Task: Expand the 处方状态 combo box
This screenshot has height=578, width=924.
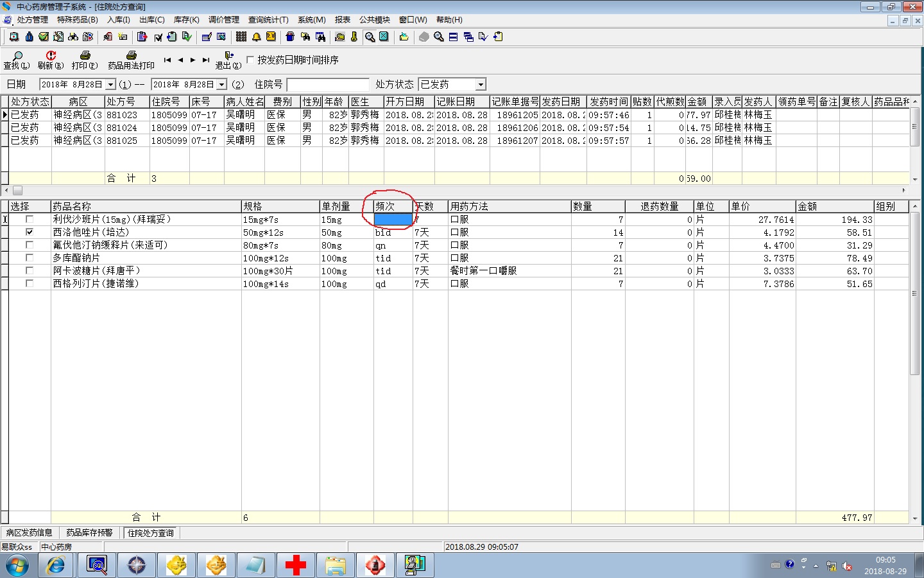Action: pos(480,85)
